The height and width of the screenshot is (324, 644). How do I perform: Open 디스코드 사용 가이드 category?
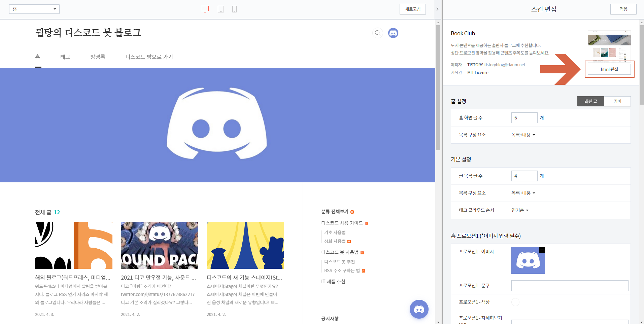tap(342, 223)
